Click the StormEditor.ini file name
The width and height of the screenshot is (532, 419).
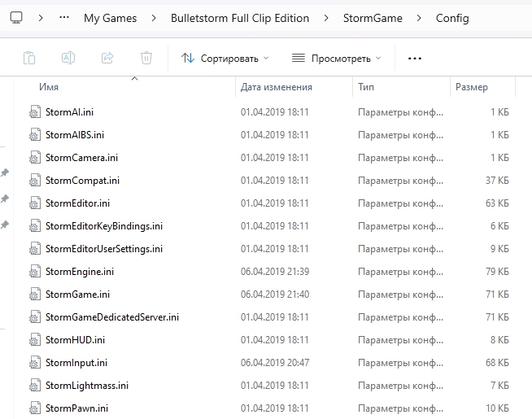coord(78,203)
